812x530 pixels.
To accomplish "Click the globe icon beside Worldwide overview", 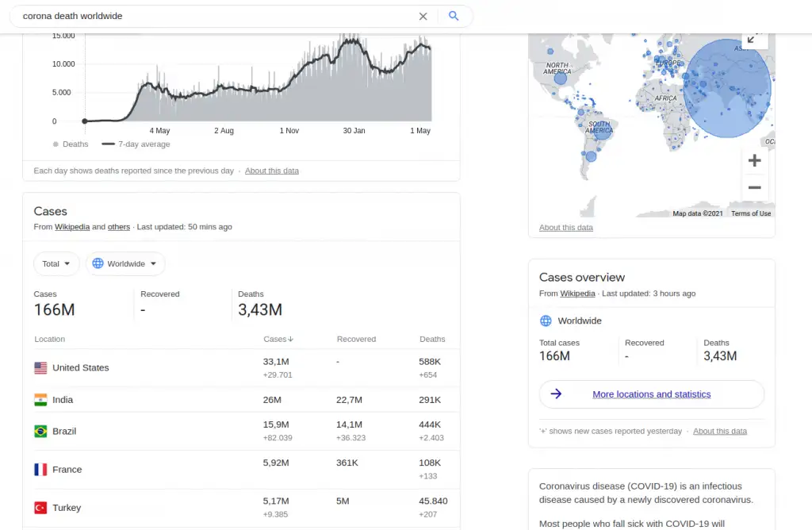I will (x=546, y=321).
